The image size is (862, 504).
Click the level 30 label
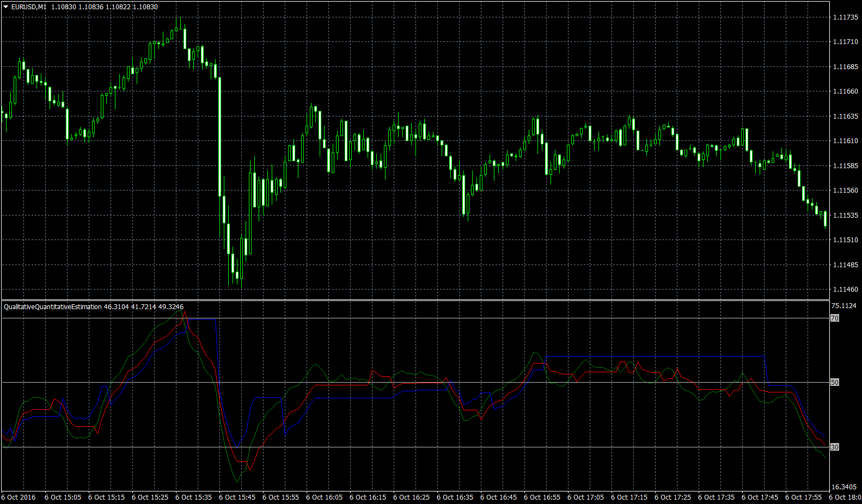point(835,447)
